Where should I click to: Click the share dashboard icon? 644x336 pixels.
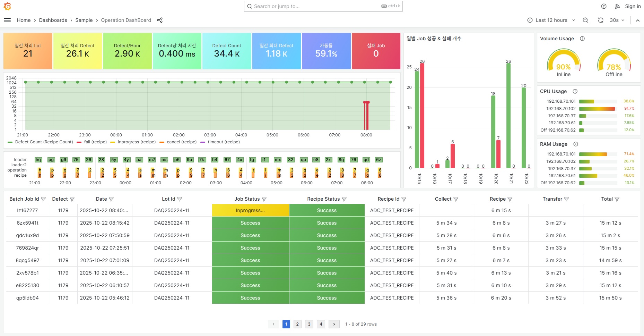click(x=160, y=20)
